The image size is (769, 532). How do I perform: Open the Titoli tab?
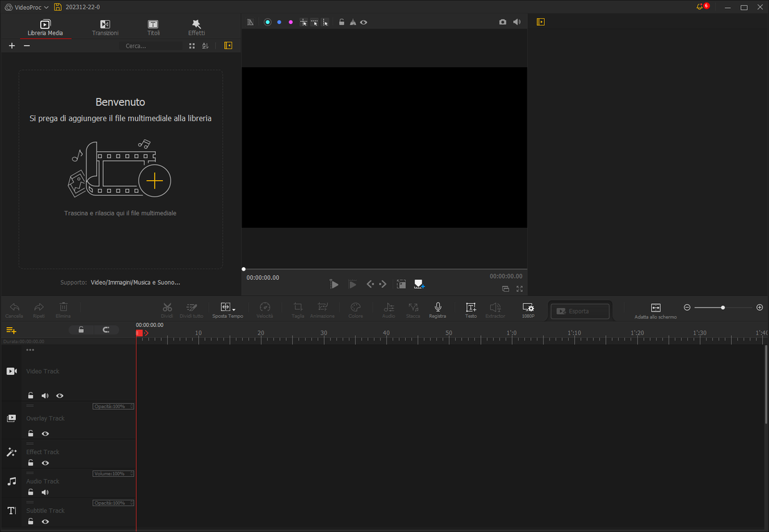153,27
